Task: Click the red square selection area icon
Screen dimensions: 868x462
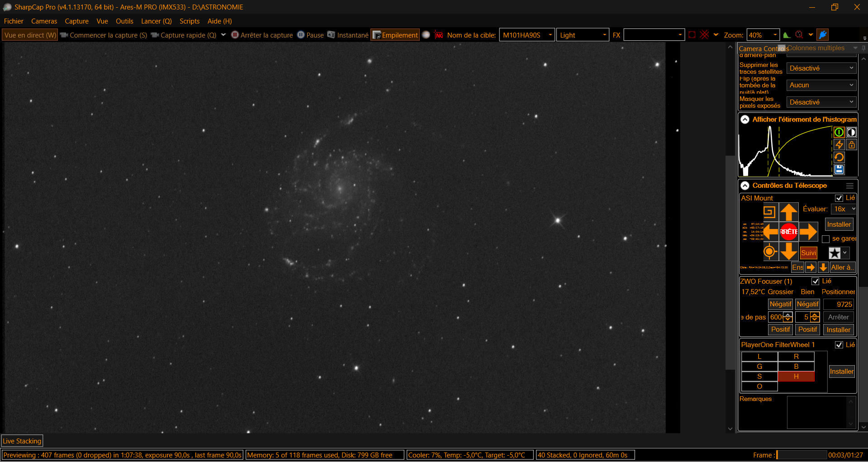Action: 692,35
